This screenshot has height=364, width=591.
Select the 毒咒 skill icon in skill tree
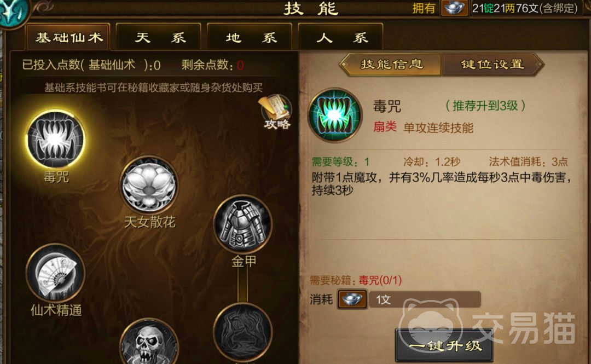click(56, 140)
